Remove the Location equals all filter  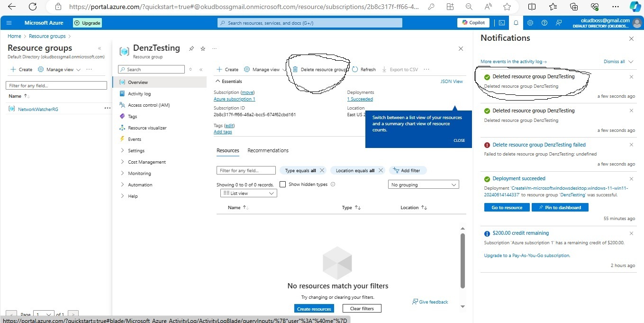[381, 170]
